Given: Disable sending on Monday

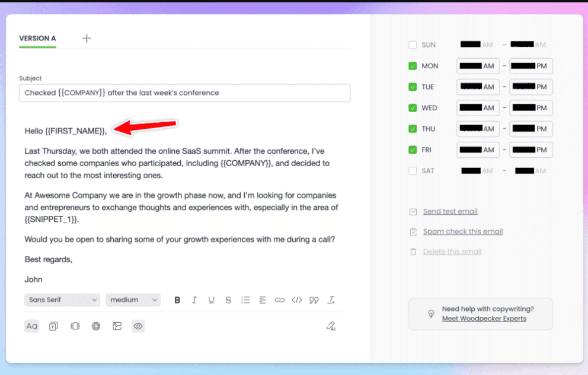Looking at the screenshot, I should pyautogui.click(x=412, y=66).
